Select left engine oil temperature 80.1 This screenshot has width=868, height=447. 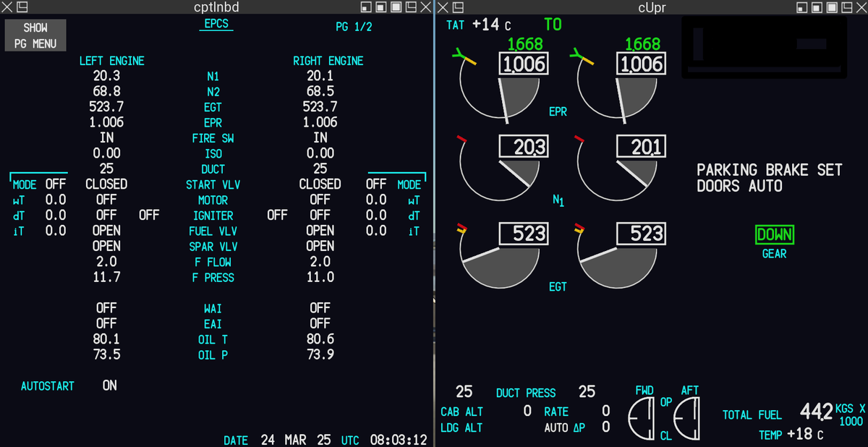point(106,339)
